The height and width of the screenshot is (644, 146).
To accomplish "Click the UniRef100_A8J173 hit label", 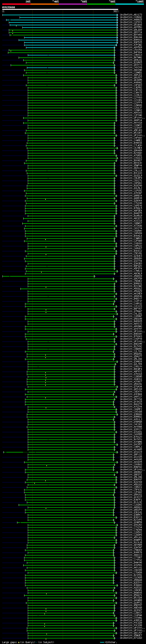I will pos(131,15).
